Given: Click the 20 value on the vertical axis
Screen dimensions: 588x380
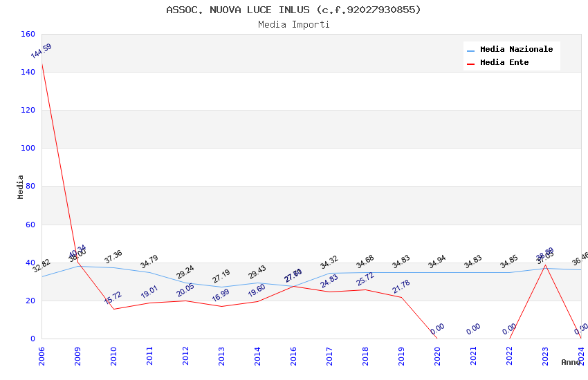Looking at the screenshot, I should (30, 301).
